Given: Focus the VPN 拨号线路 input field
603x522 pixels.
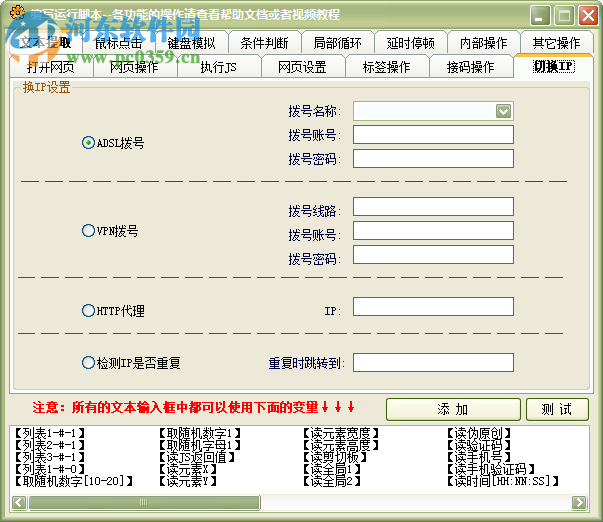Looking at the screenshot, I should pyautogui.click(x=433, y=207).
